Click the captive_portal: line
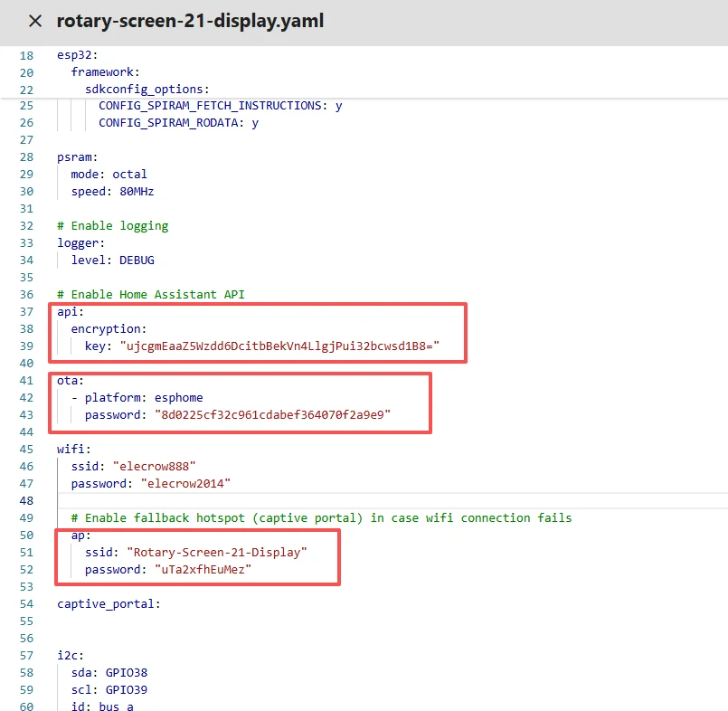 pos(109,604)
